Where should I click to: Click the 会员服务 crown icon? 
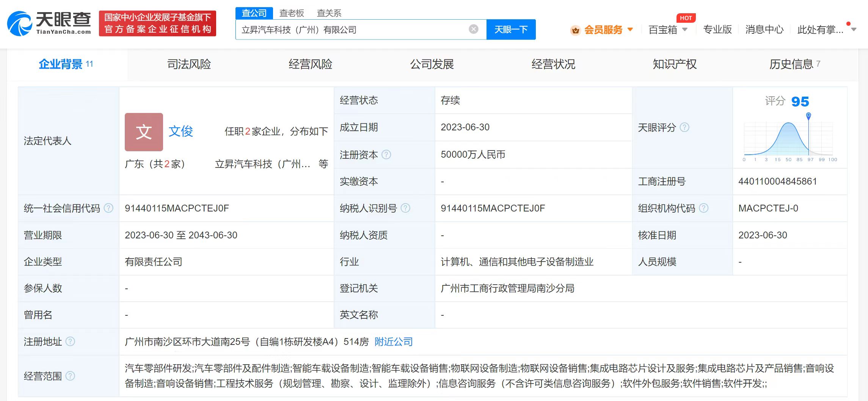[575, 30]
